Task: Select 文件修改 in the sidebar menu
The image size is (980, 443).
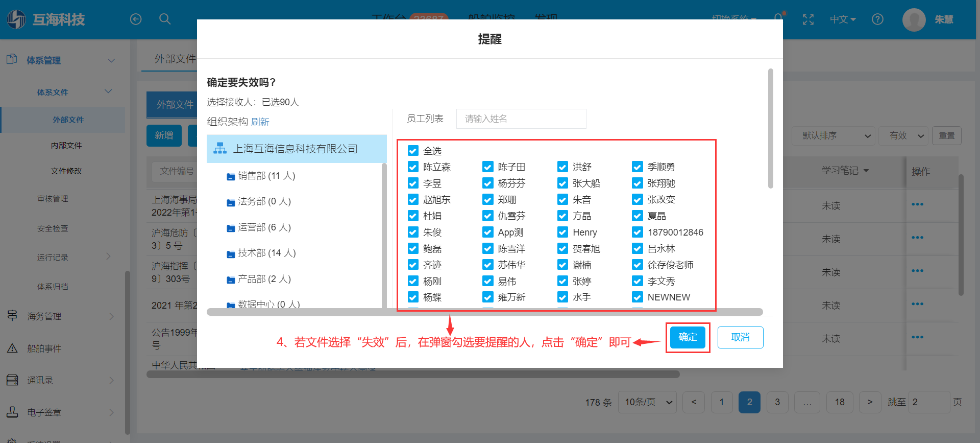Action: [x=66, y=171]
